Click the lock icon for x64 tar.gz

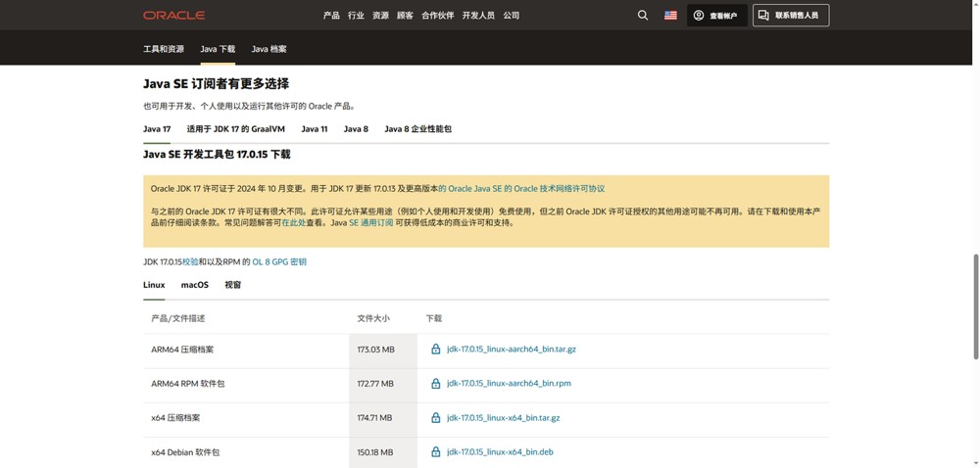[x=436, y=417]
